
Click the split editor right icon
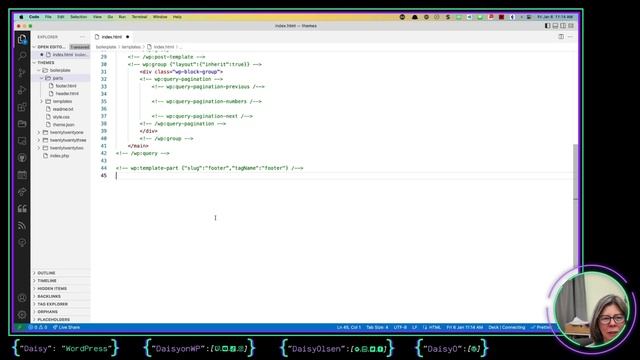click(x=561, y=37)
